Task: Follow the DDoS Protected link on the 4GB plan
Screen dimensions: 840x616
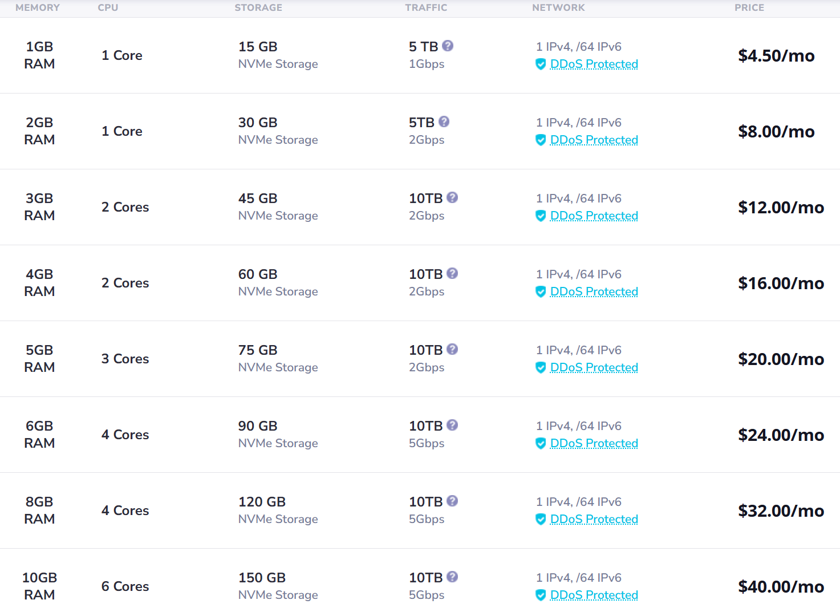Action: tap(594, 291)
